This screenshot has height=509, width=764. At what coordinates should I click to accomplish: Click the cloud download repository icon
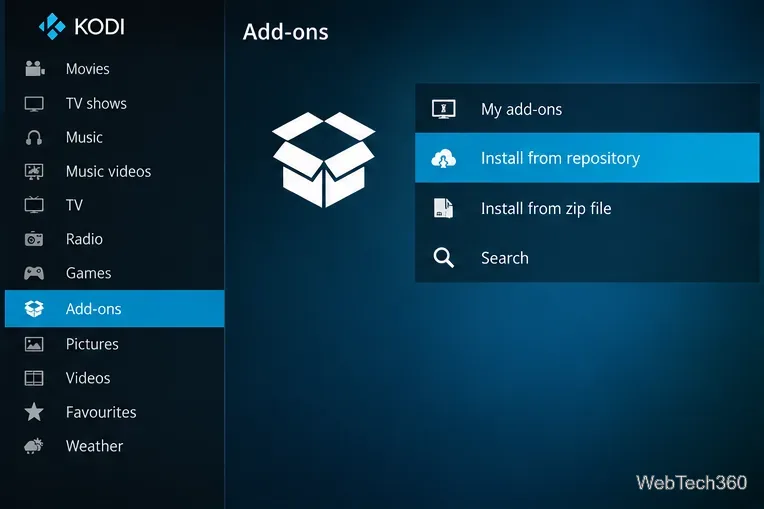click(x=443, y=159)
